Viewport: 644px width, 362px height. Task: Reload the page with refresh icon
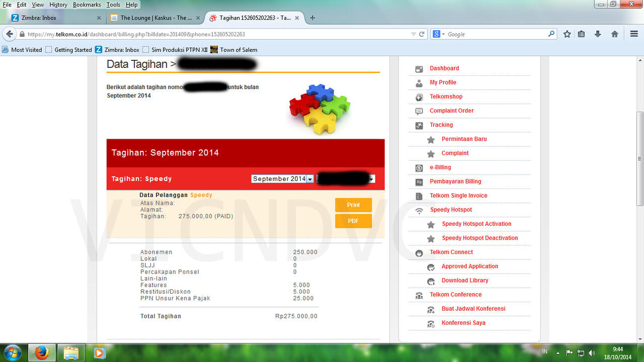(x=422, y=34)
